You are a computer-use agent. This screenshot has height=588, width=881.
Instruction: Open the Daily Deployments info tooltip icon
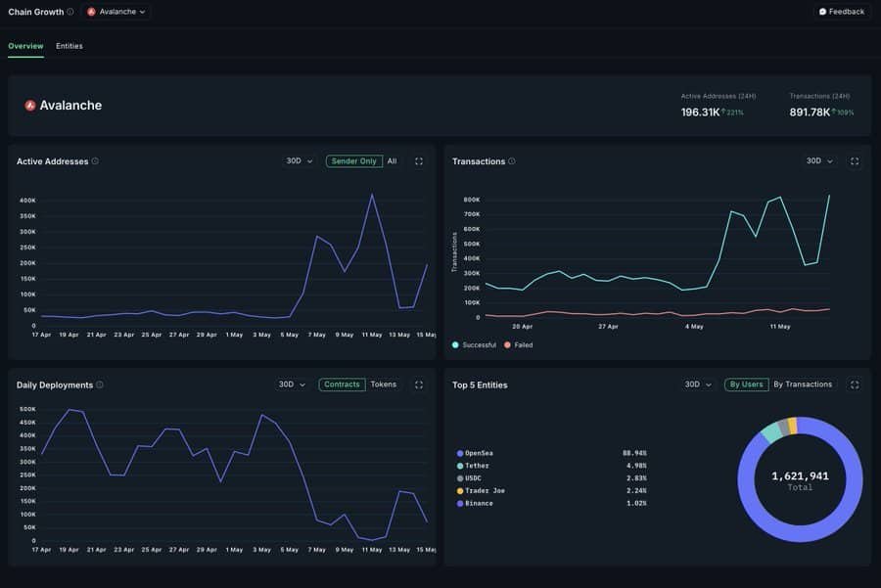click(x=100, y=384)
